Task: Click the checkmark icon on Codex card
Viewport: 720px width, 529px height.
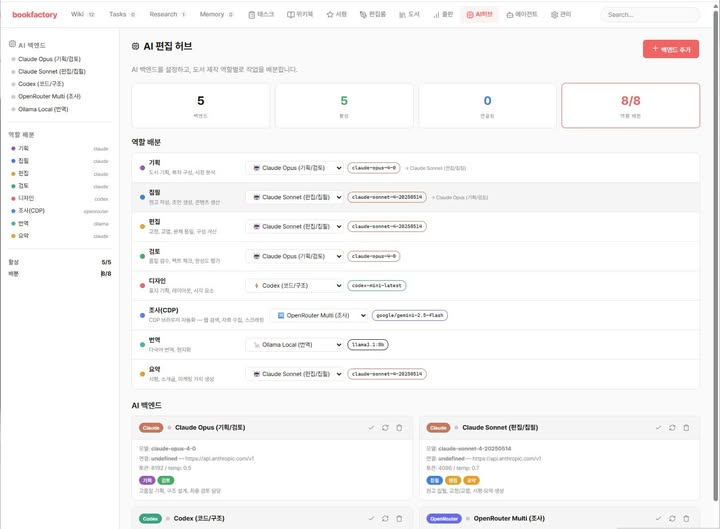Action: pos(371,518)
